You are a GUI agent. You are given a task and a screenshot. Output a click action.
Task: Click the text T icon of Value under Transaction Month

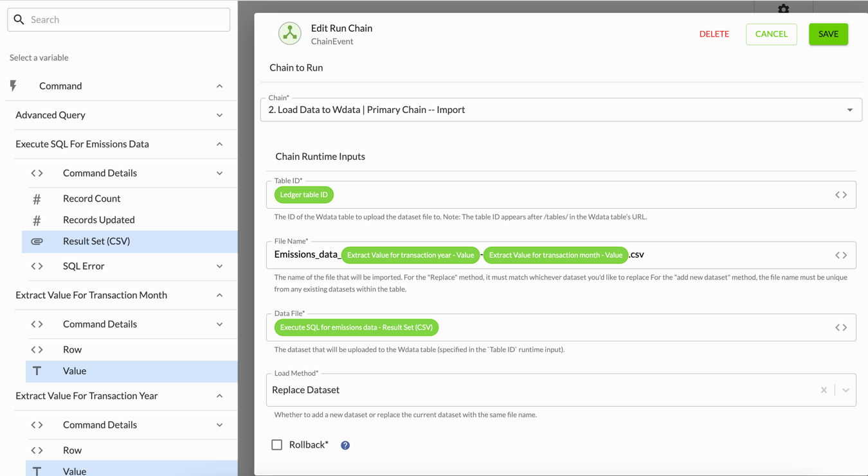(37, 371)
